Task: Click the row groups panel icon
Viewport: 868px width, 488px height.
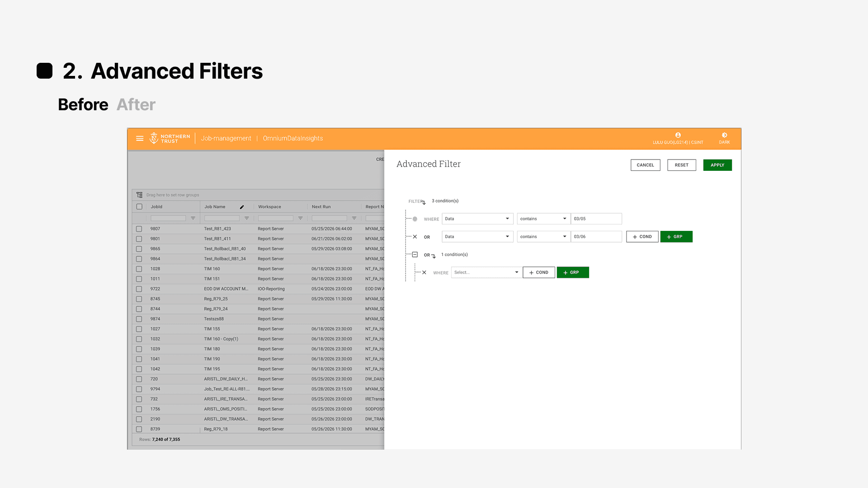Action: tap(139, 195)
